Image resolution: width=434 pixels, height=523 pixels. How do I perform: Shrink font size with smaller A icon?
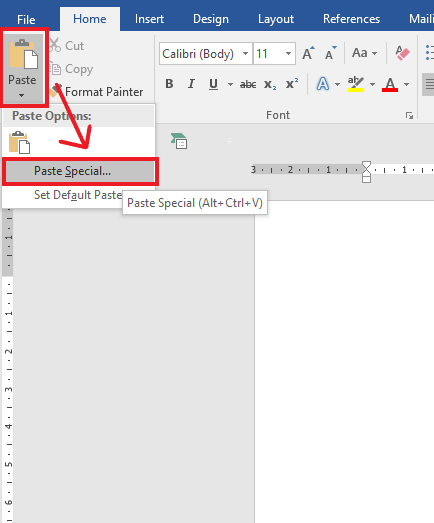point(331,53)
